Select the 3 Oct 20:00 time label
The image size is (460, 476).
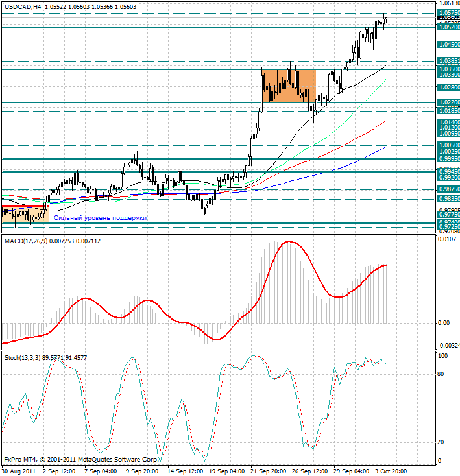tap(389, 471)
